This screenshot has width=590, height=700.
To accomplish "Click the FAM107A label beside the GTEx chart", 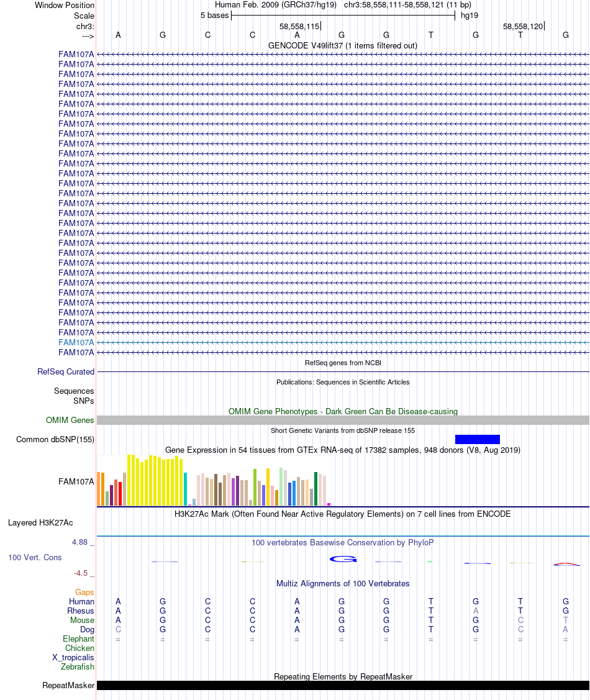I will tap(76, 481).
